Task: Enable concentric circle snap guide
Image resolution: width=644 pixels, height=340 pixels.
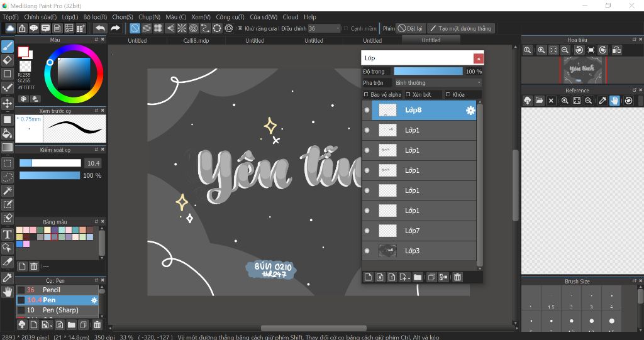Action: click(x=194, y=28)
